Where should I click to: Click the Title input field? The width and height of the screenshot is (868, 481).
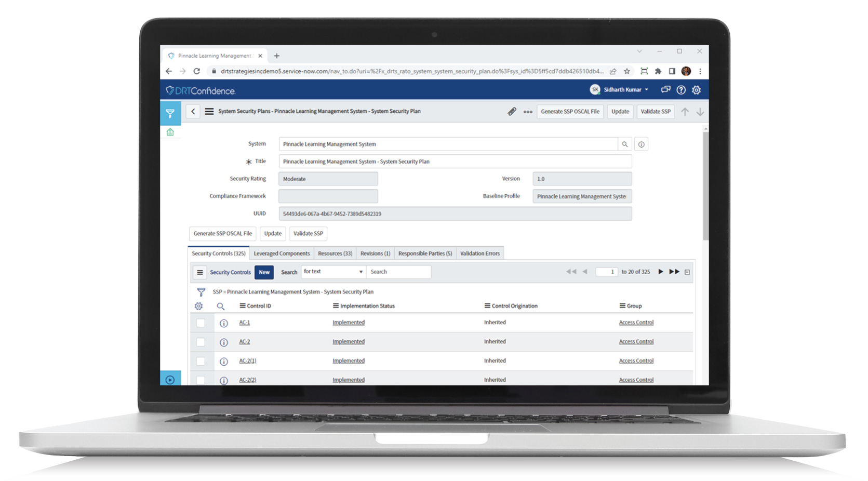455,162
